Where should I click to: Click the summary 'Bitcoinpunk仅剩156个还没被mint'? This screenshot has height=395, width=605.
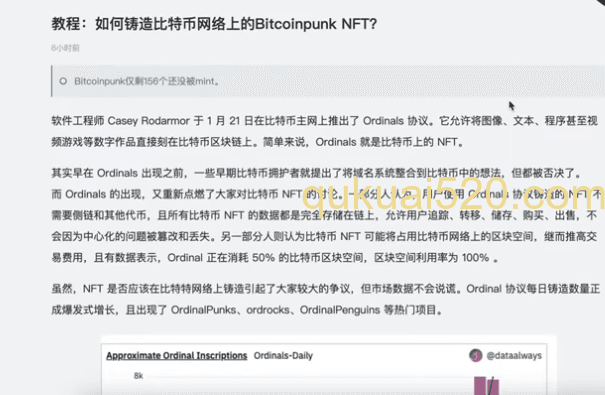147,81
